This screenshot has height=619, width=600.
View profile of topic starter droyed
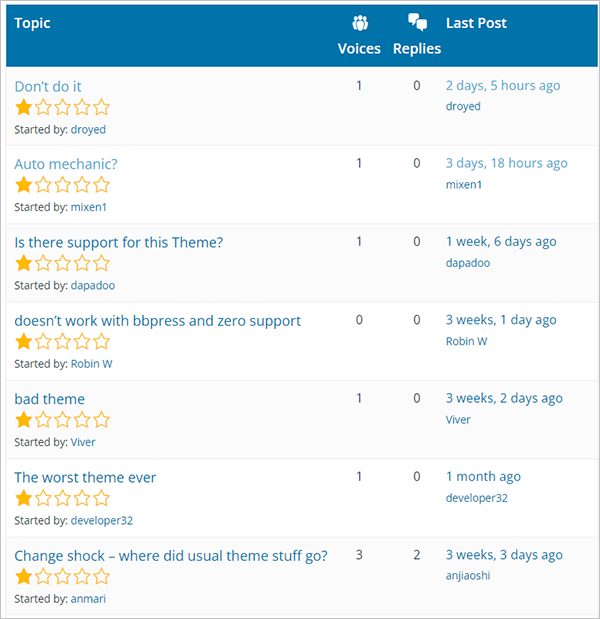coord(88,129)
